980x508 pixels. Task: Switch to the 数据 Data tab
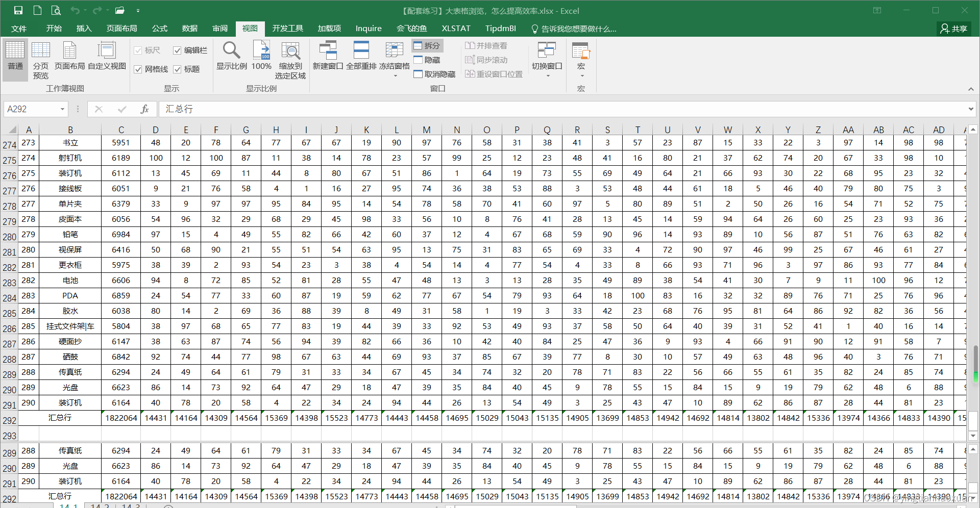pyautogui.click(x=190, y=29)
